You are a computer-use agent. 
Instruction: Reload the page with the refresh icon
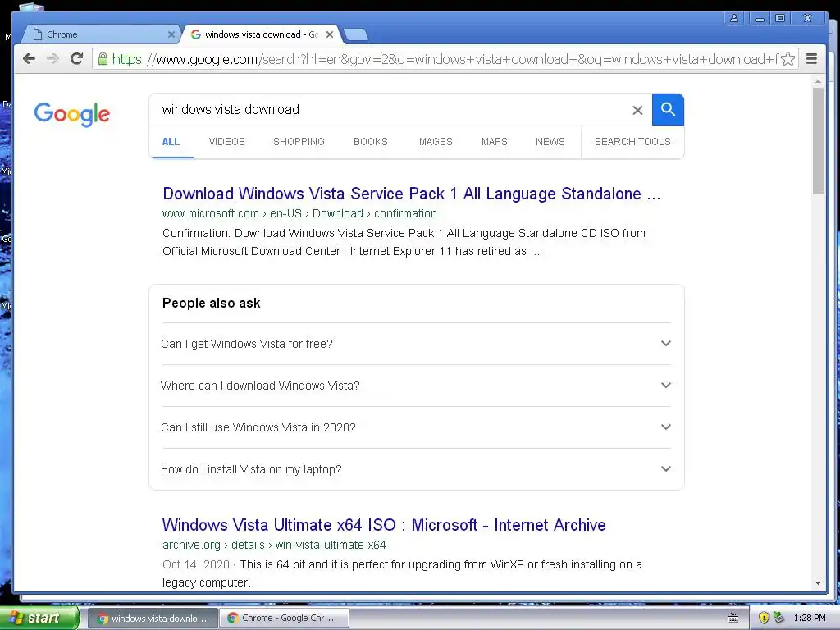pyautogui.click(x=76, y=58)
